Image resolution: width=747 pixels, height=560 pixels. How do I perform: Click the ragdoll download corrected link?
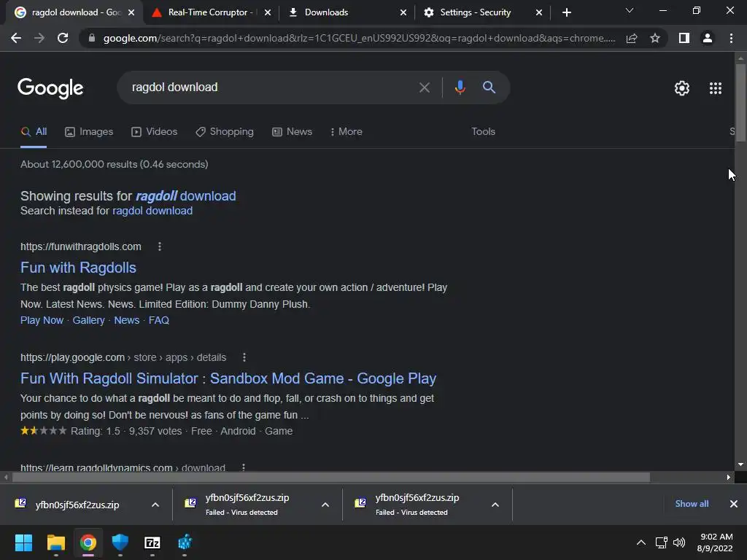pos(186,196)
